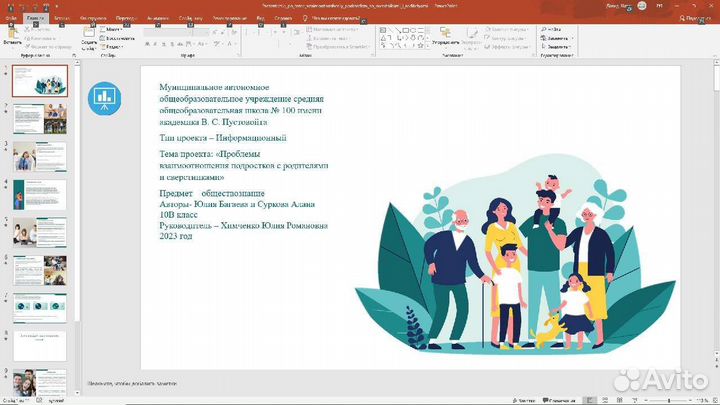Image resolution: width=720 pixels, height=405 pixels.
Task: Click the thumbnail panel scroll down arrow
Action: pos(77,393)
